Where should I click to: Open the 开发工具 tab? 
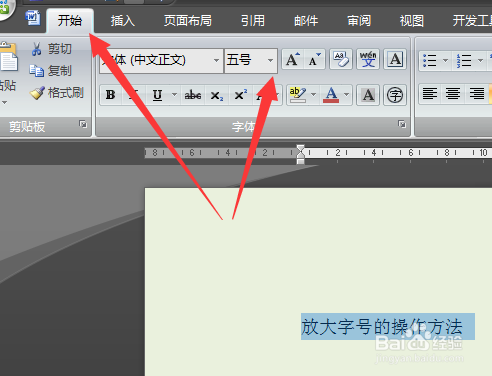point(472,21)
